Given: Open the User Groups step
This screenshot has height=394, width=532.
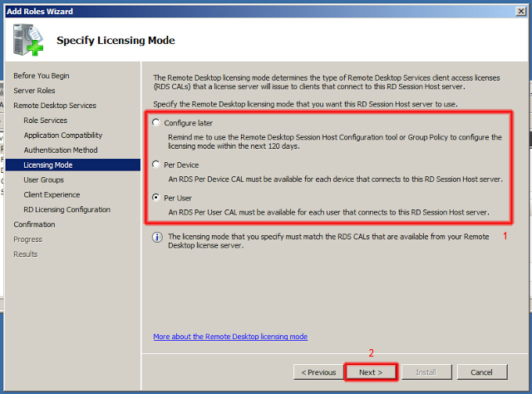Looking at the screenshot, I should 44,180.
